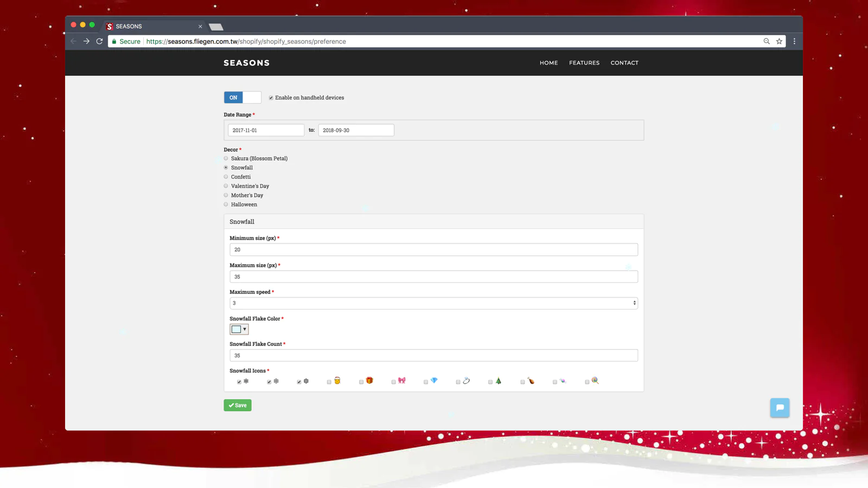Image resolution: width=868 pixels, height=488 pixels.
Task: Click the browser forward arrow
Action: pyautogui.click(x=86, y=41)
